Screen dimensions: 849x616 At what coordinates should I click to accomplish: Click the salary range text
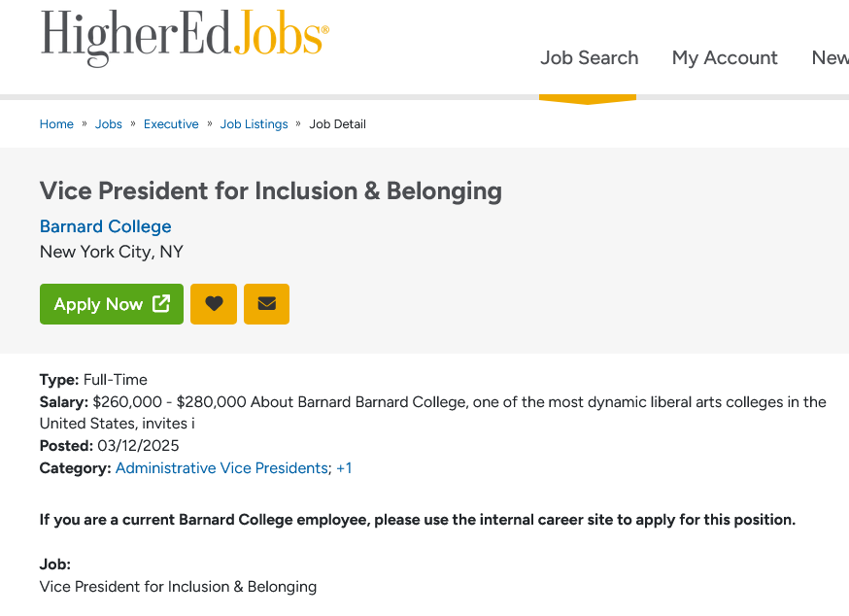(169, 402)
